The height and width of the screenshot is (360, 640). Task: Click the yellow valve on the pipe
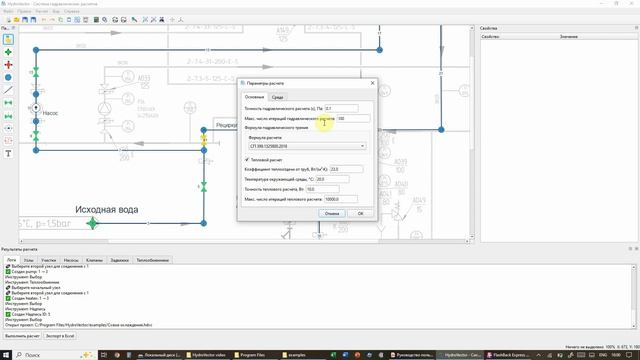pyautogui.click(x=204, y=140)
